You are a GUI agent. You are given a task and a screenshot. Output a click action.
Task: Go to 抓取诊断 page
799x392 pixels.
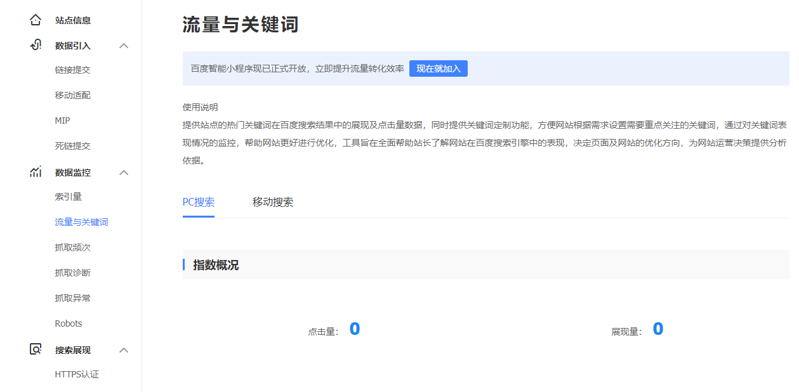click(73, 273)
